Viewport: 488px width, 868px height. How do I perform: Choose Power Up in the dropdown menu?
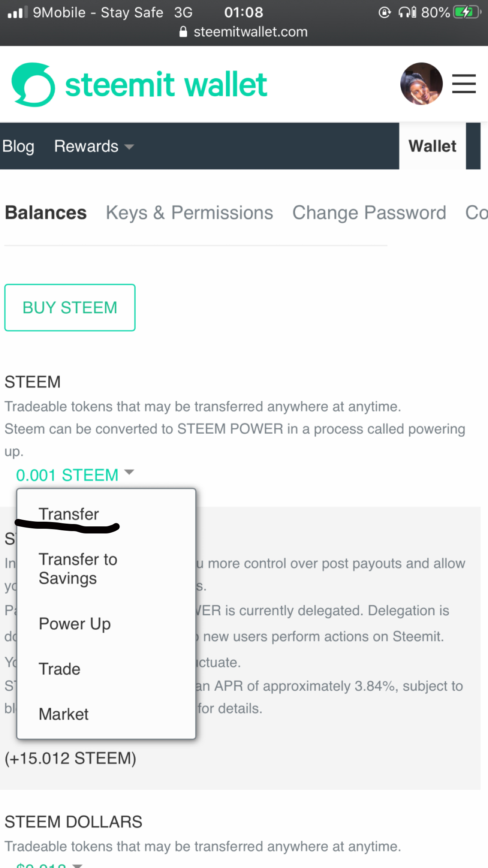point(75,624)
